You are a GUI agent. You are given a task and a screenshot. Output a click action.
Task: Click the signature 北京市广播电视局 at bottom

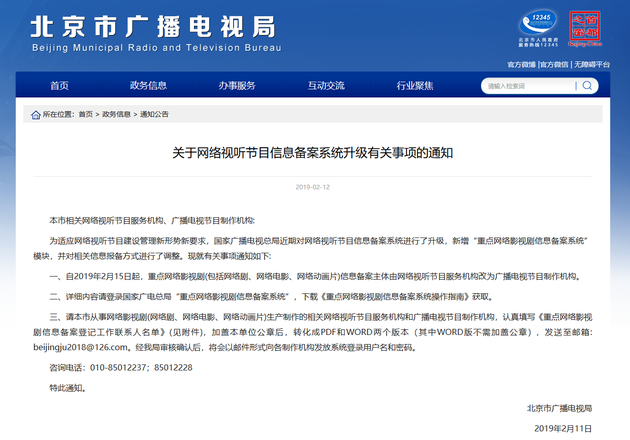[559, 408]
